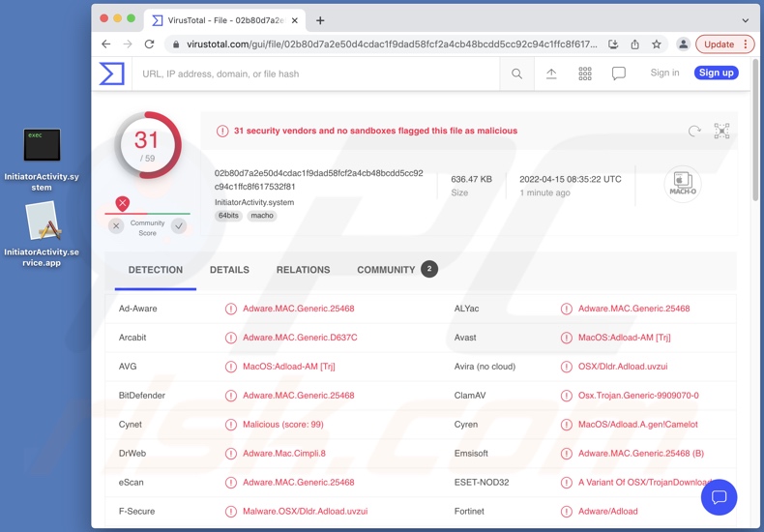Click Cynet Malicious (score: 99) result
Viewport: 764px width, 532px height.
click(283, 425)
